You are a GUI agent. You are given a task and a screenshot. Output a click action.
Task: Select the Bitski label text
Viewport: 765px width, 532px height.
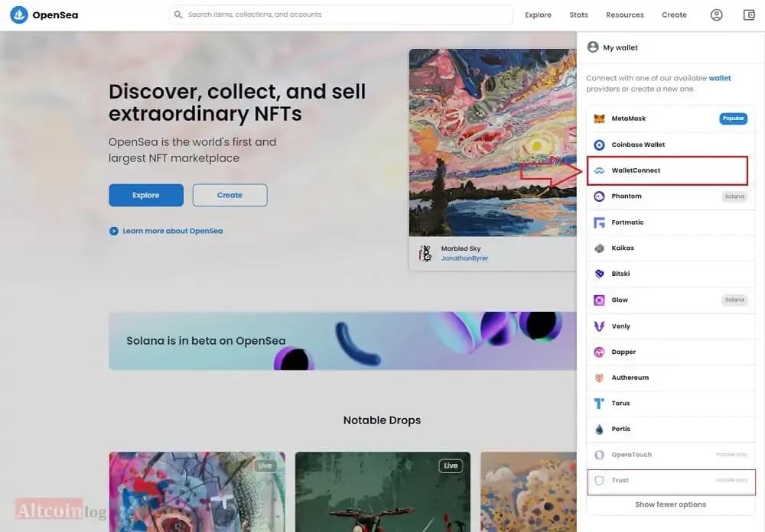click(620, 274)
